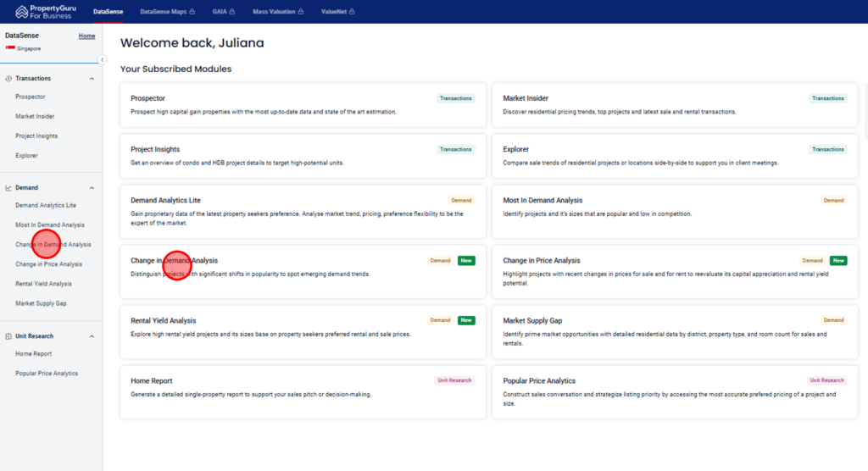868x471 pixels.
Task: Select Rental Yield Analysis in sidebar
Action: coord(44,284)
